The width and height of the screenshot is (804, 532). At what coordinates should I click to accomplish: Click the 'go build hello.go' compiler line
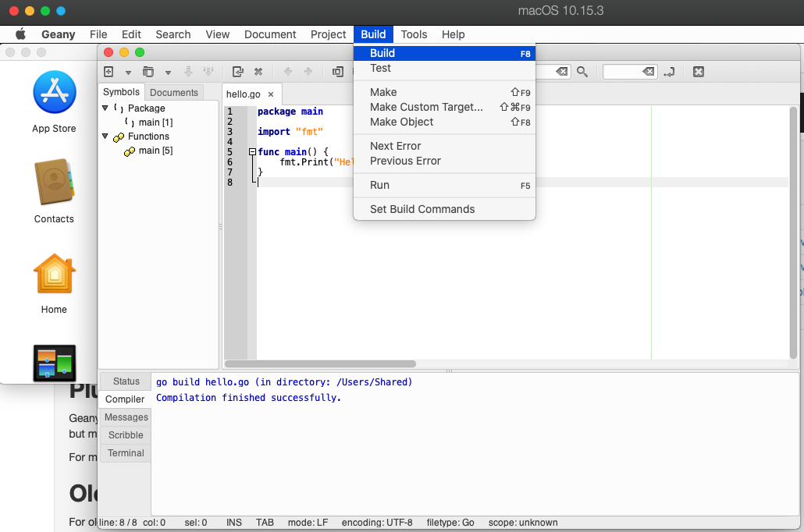click(284, 381)
